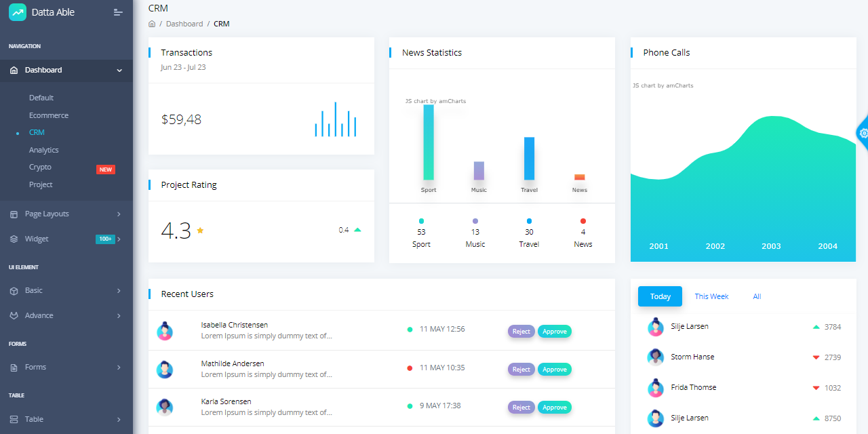
Task: Click the Datta Able logo icon
Action: (17, 12)
